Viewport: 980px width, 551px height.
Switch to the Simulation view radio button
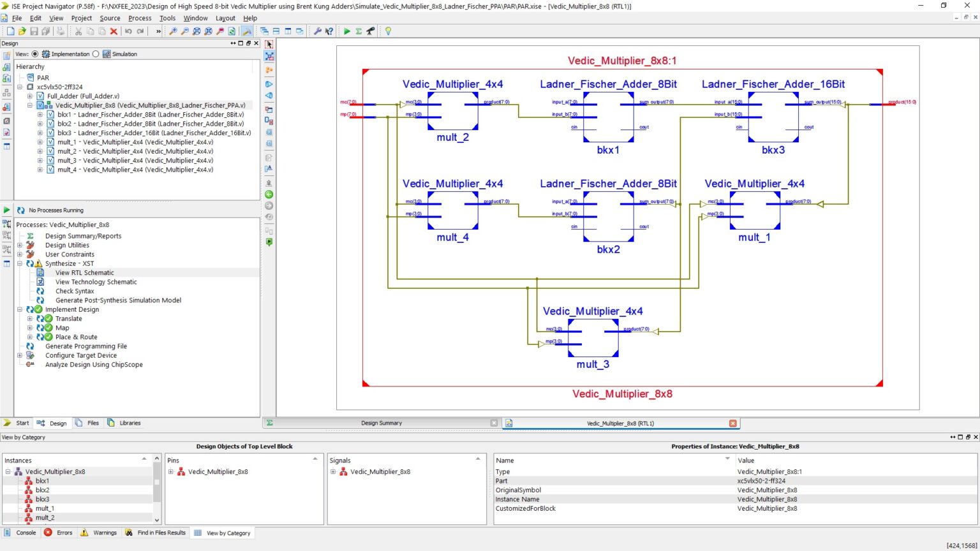[x=97, y=54]
